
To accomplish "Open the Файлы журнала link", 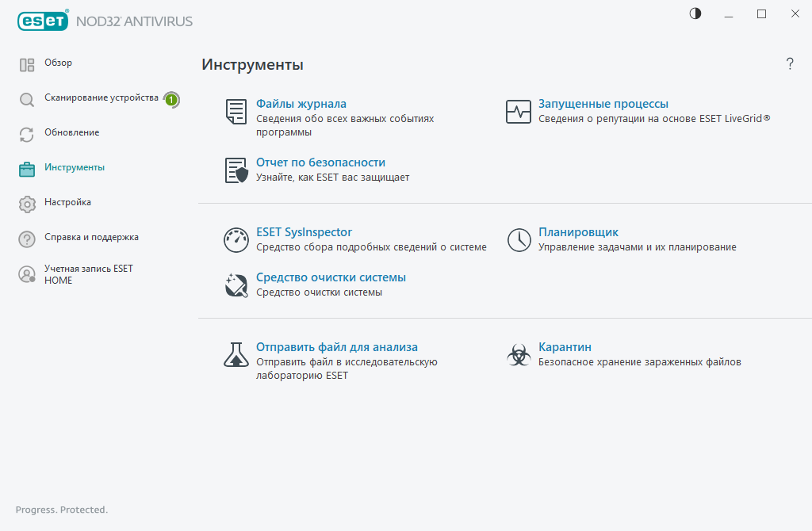I will 301,104.
